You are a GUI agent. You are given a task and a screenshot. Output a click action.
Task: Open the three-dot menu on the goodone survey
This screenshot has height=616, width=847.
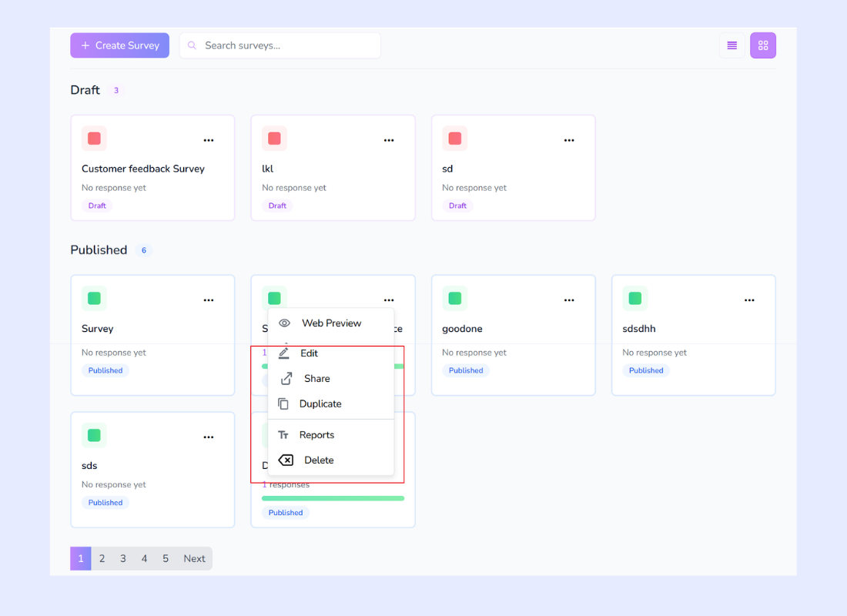tap(569, 300)
